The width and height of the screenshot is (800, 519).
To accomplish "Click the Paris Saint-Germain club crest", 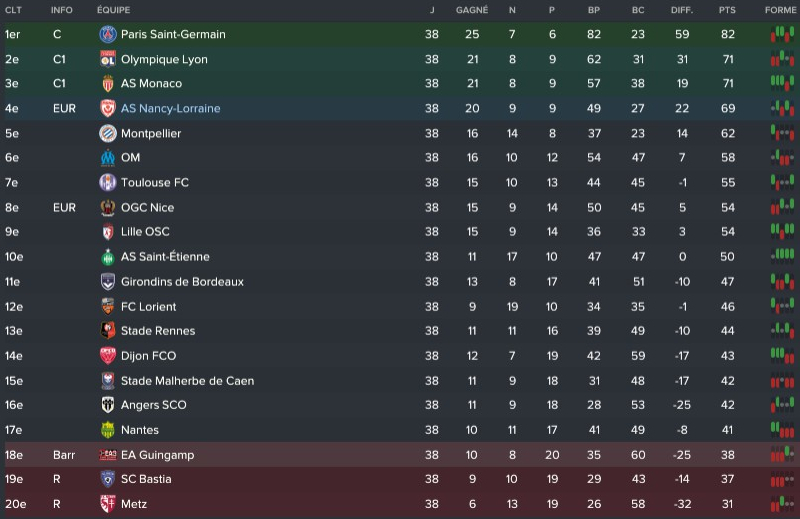I will (108, 34).
